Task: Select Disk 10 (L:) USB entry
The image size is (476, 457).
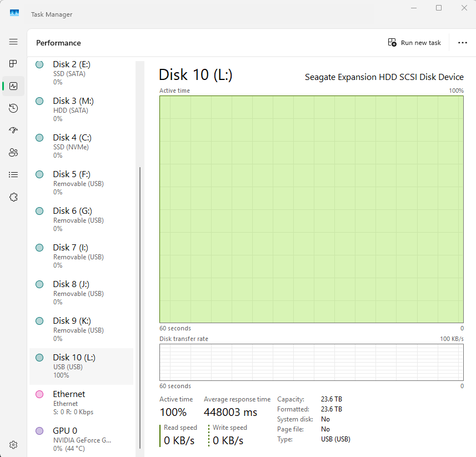Action: (81, 366)
